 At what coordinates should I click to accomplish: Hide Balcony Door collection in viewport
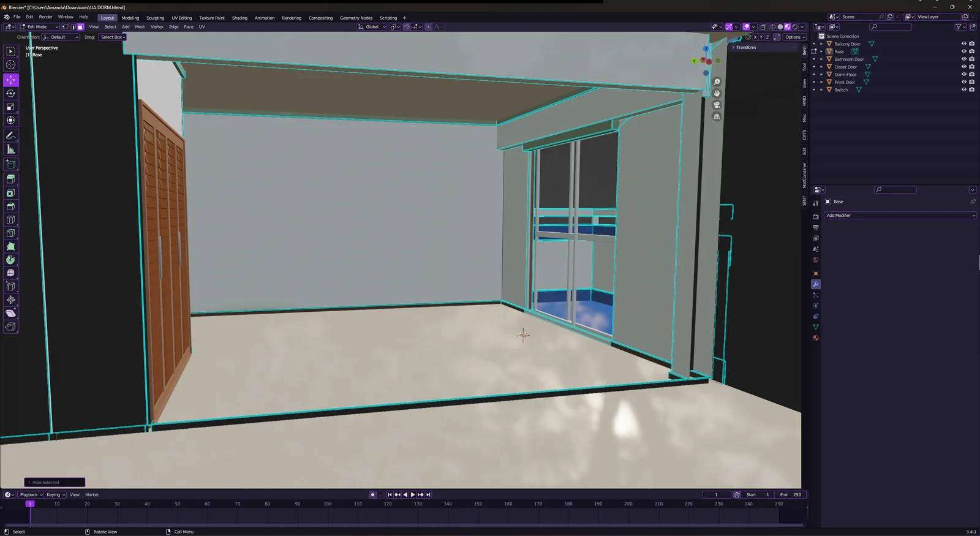click(963, 44)
